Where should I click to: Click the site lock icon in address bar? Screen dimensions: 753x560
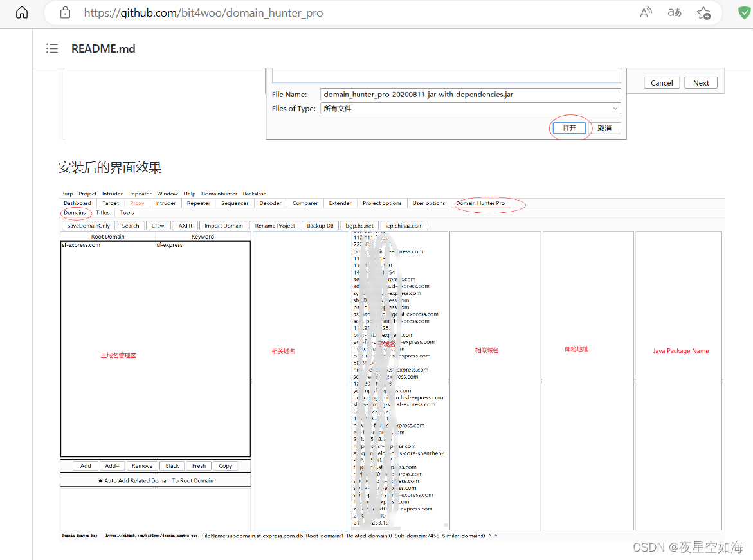[x=66, y=13]
